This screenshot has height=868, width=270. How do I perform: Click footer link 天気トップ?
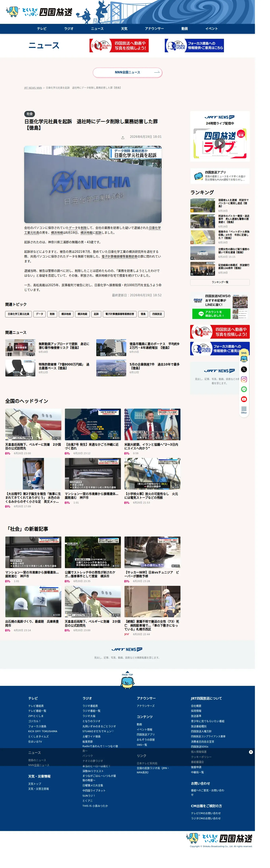coord(35,784)
